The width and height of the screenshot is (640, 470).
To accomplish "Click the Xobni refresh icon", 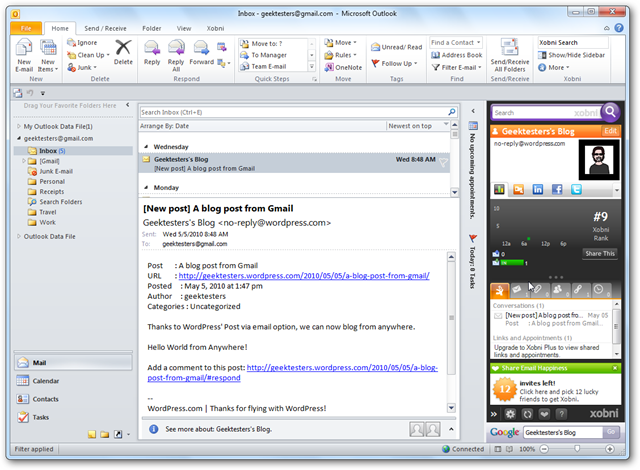I will pos(527,414).
